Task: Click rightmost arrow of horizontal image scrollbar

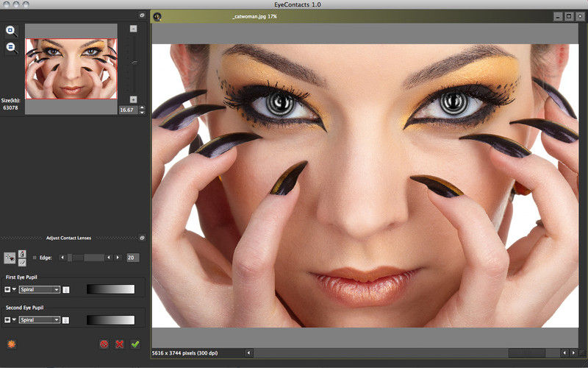Action: (573, 353)
